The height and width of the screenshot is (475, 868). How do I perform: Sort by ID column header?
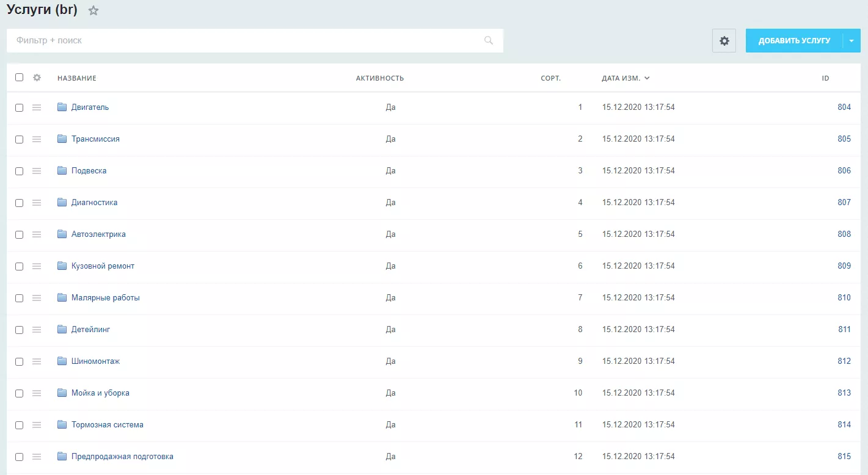point(825,78)
